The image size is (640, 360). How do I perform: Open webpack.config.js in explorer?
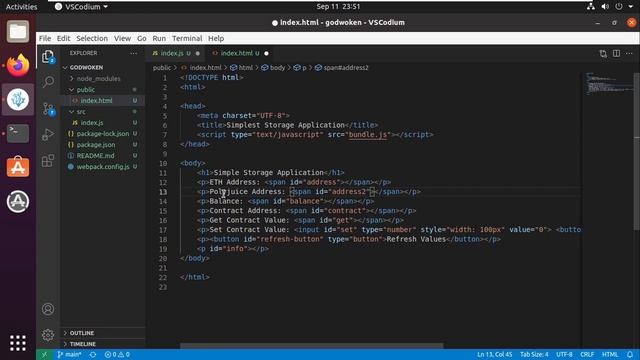tap(103, 167)
